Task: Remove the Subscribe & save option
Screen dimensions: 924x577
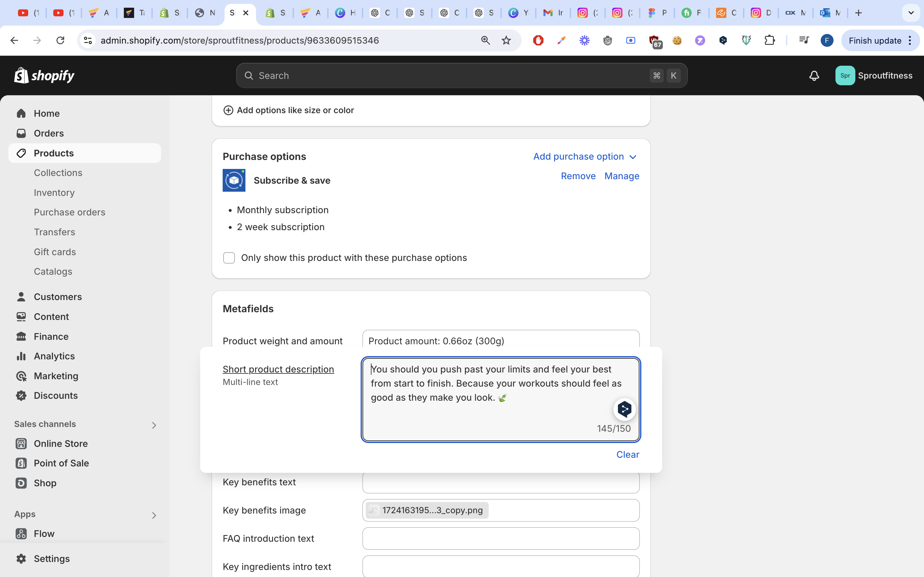Action: [578, 176]
